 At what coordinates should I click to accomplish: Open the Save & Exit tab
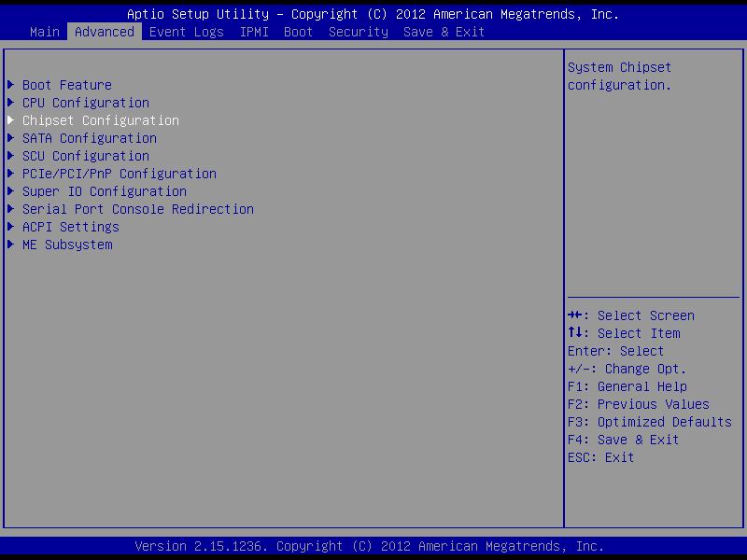click(x=444, y=32)
